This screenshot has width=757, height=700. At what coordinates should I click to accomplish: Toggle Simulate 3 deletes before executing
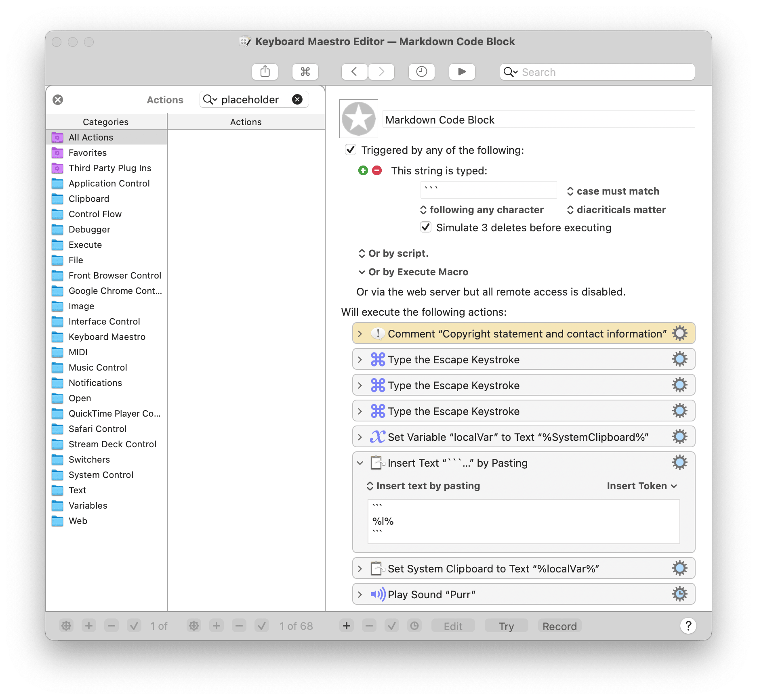[x=426, y=227]
